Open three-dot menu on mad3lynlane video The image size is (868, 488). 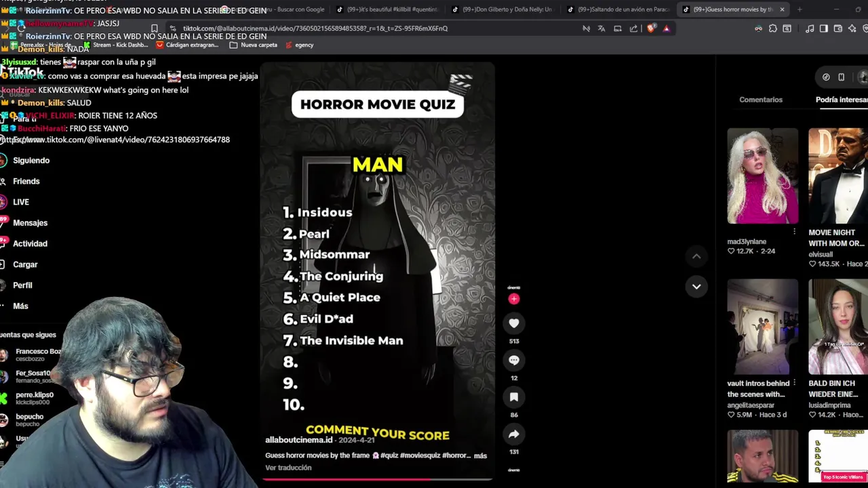(794, 232)
